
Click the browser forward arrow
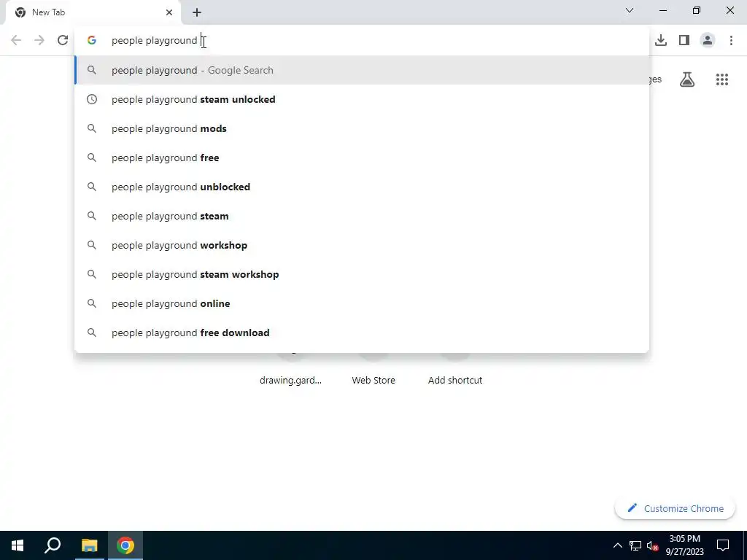click(39, 40)
